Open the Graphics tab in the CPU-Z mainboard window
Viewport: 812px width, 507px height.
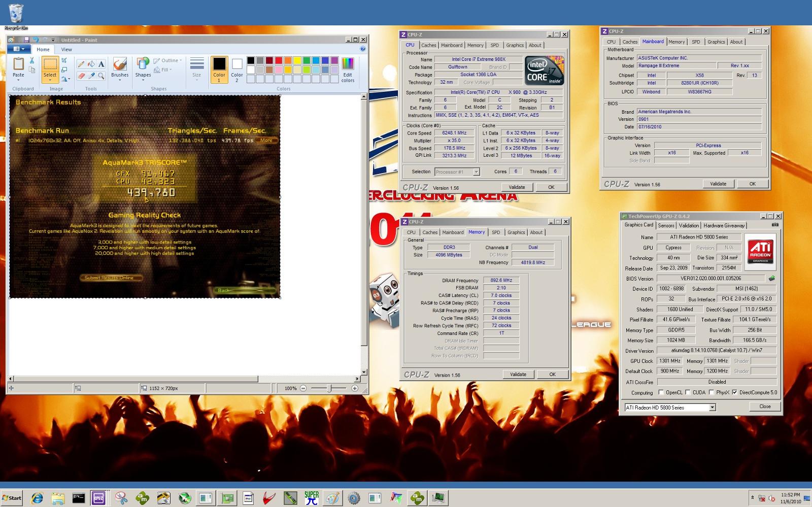point(716,42)
